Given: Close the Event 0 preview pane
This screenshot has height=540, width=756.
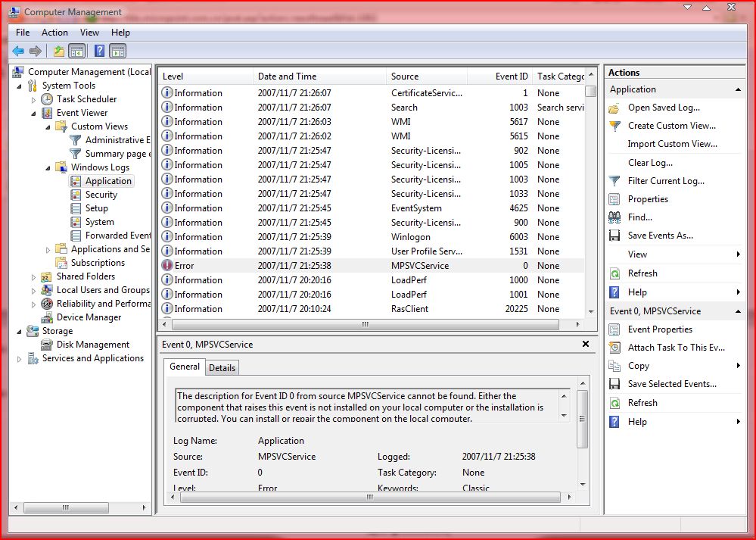Looking at the screenshot, I should [x=586, y=344].
